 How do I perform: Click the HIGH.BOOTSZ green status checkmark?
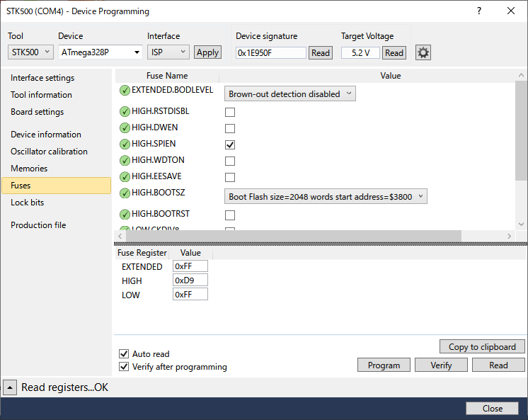click(125, 193)
